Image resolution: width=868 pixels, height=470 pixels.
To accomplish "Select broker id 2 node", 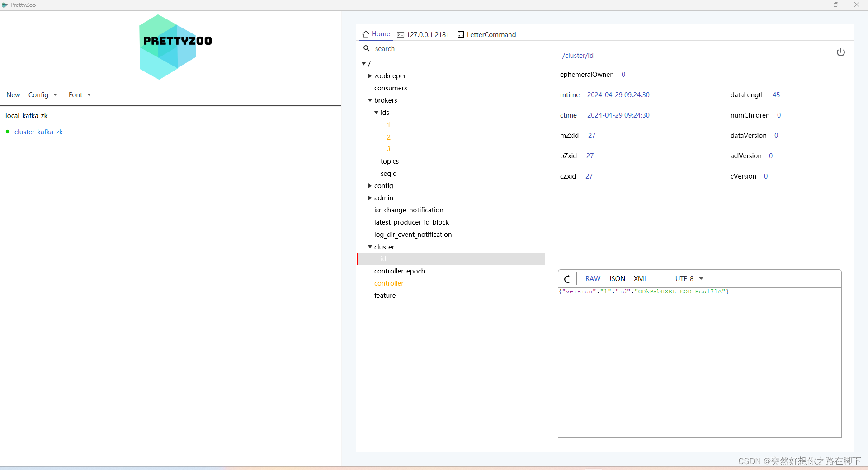I will pyautogui.click(x=388, y=137).
